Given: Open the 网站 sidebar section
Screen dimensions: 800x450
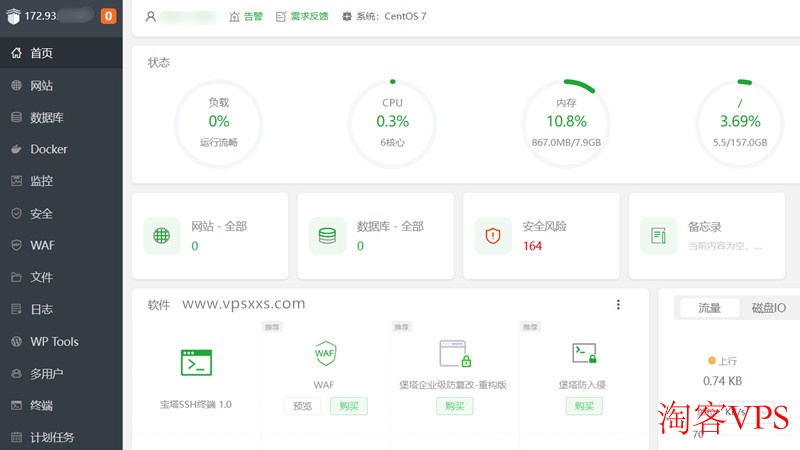Looking at the screenshot, I should point(61,85).
